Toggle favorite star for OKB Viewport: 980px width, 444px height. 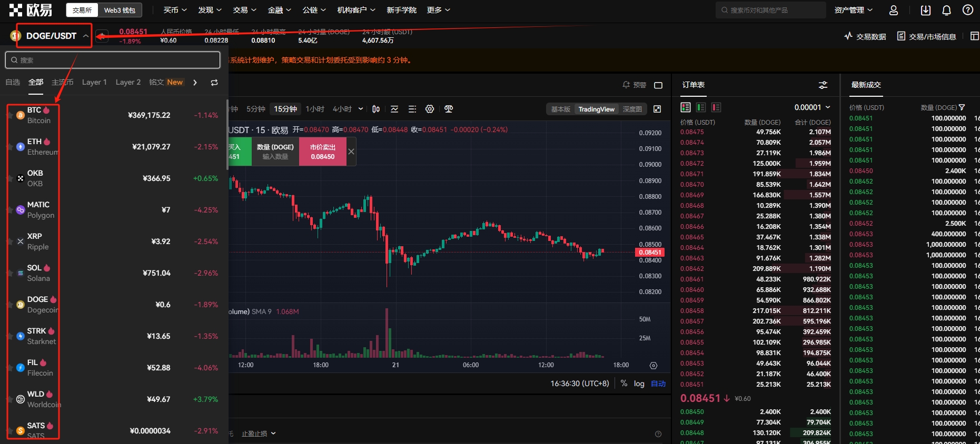click(9, 178)
